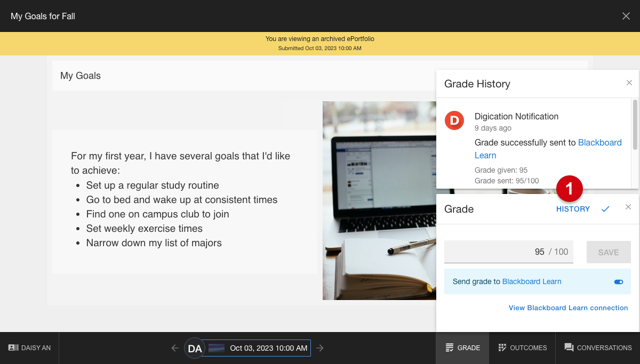Screen dimensions: 640x364
Task: Open Blackboard Learn link in send grade row
Action: 532,281
